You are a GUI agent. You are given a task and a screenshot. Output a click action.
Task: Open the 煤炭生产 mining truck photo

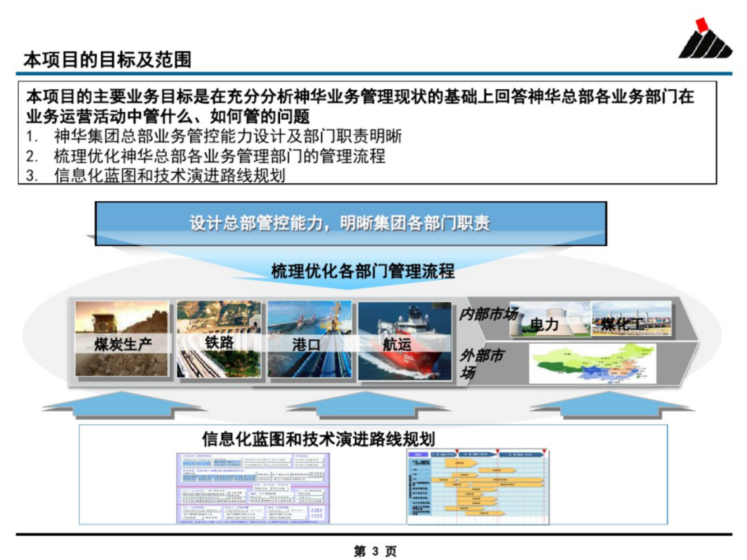[x=122, y=339]
